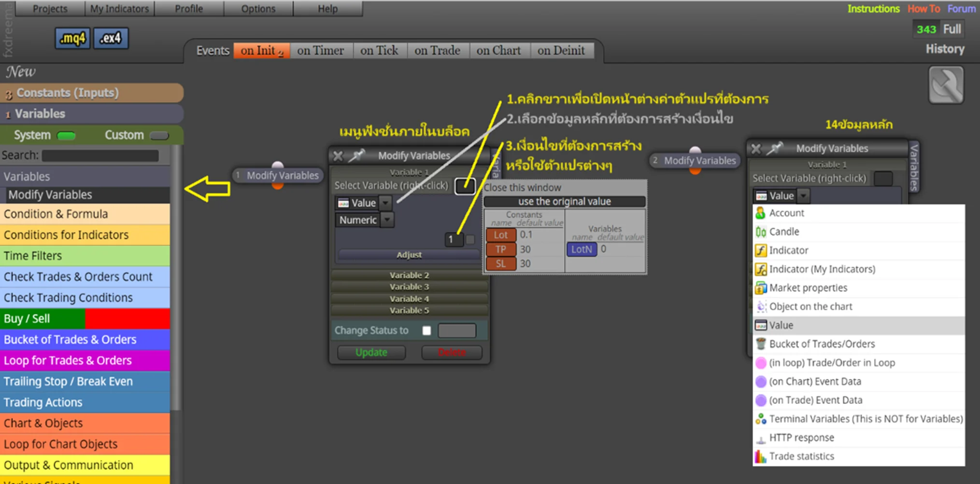Viewport: 980px width, 484px height.
Task: Click the red Delete button
Action: (x=452, y=353)
